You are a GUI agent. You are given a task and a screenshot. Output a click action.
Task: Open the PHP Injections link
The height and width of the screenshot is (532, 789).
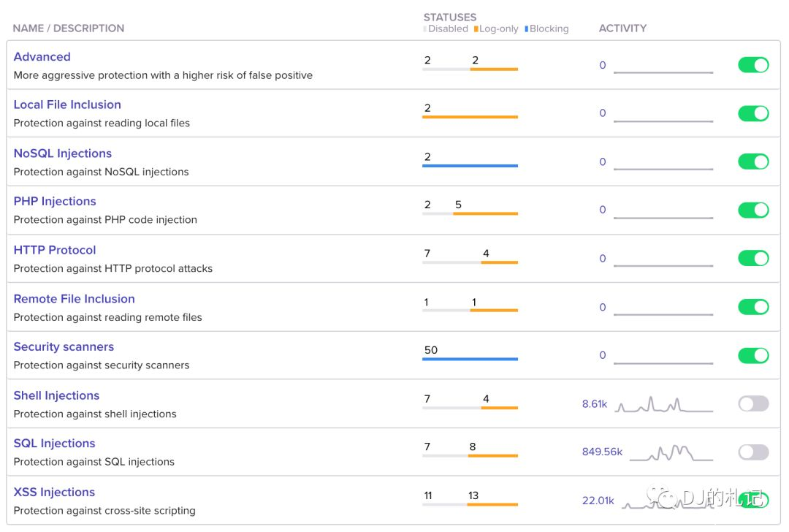point(55,201)
